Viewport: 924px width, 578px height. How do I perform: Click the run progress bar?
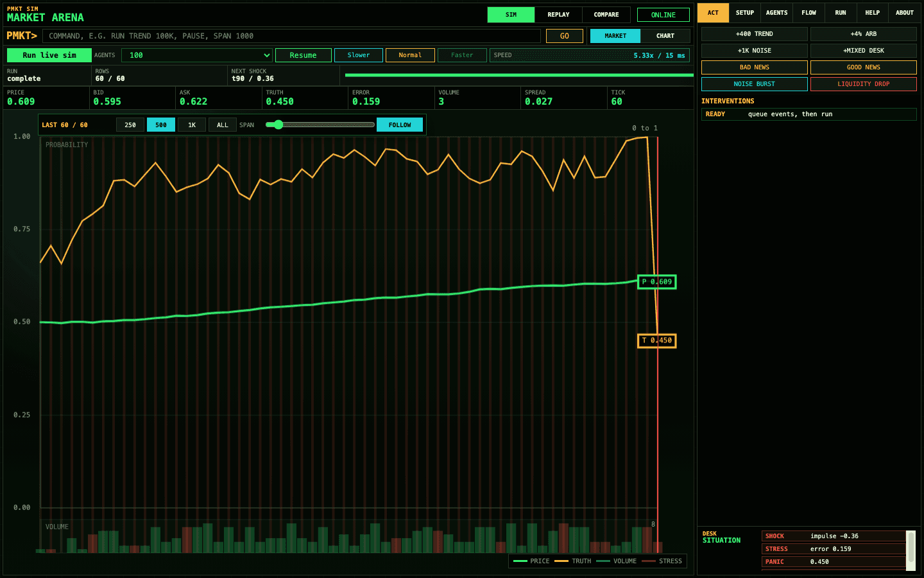(x=519, y=75)
